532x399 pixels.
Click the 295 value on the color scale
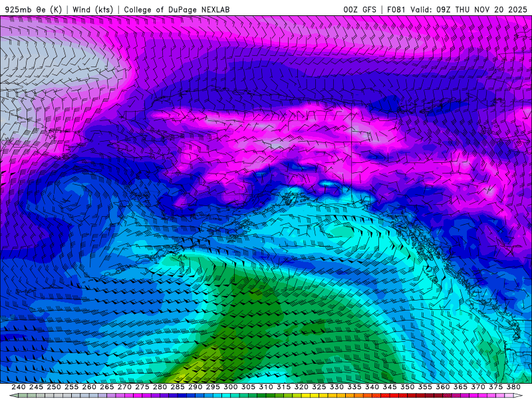213,387
